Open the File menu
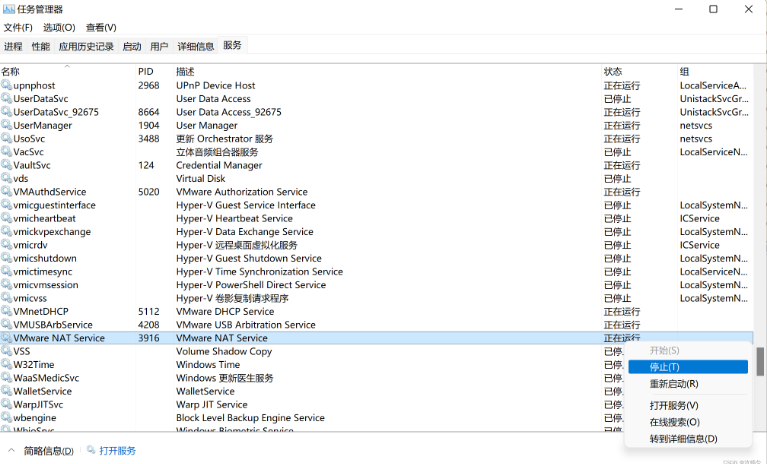Image resolution: width=767 pixels, height=464 pixels. point(19,28)
